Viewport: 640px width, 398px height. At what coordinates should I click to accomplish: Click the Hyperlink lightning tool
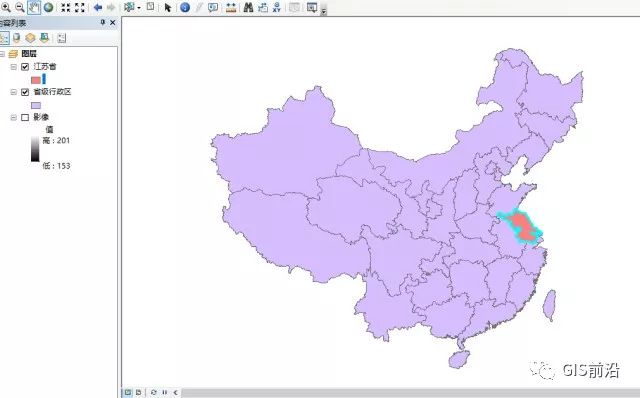[x=199, y=7]
